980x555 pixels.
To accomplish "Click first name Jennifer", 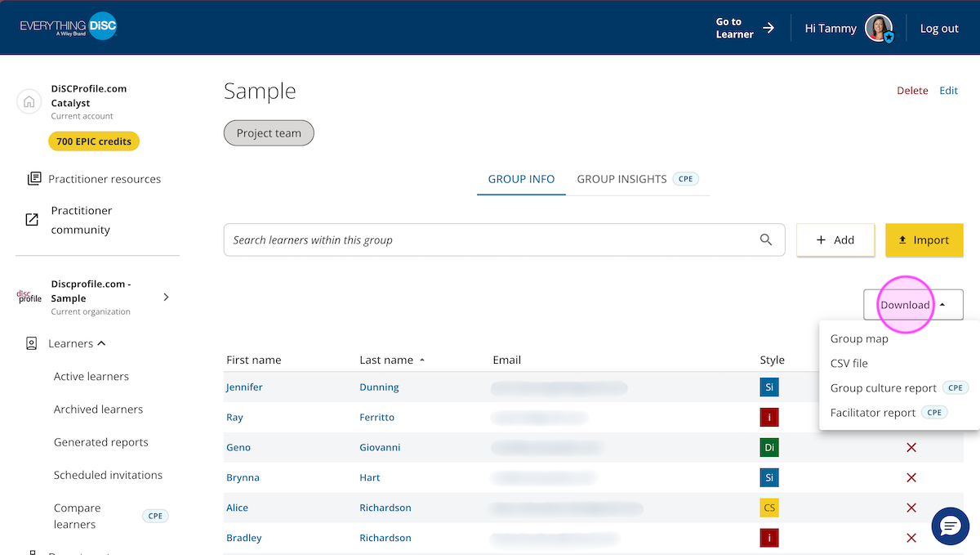I will [x=244, y=387].
